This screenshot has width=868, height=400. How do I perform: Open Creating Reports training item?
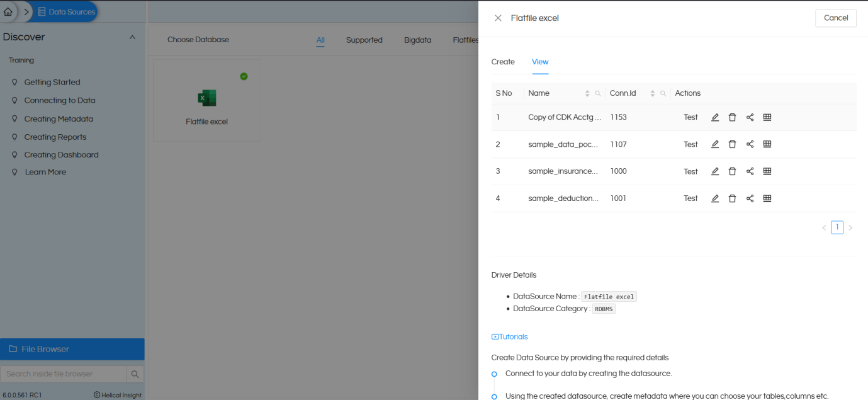[x=55, y=137]
